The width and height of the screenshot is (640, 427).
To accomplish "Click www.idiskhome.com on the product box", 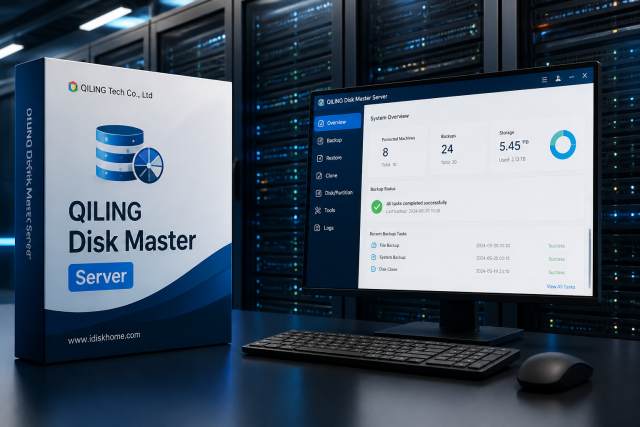I will 104,337.
